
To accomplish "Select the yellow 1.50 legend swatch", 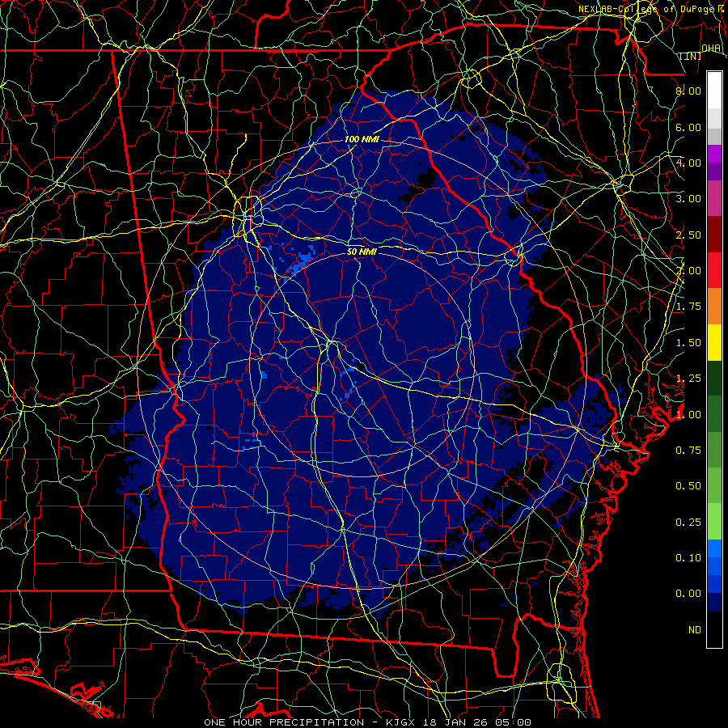I will (x=714, y=343).
